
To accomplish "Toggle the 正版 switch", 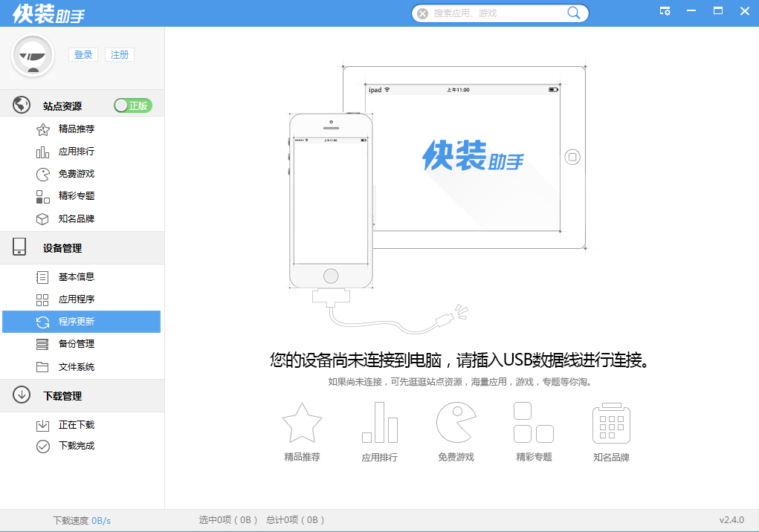I will (133, 106).
